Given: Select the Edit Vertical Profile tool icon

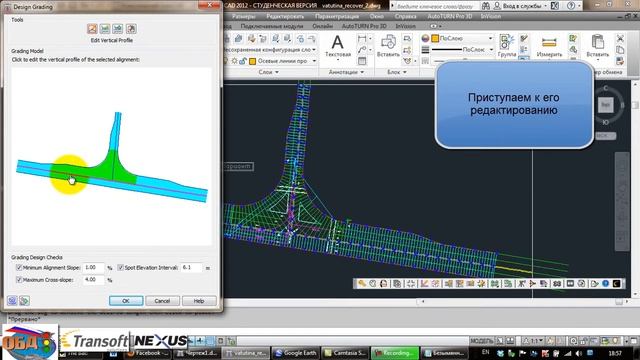Looking at the screenshot, I should [92, 29].
